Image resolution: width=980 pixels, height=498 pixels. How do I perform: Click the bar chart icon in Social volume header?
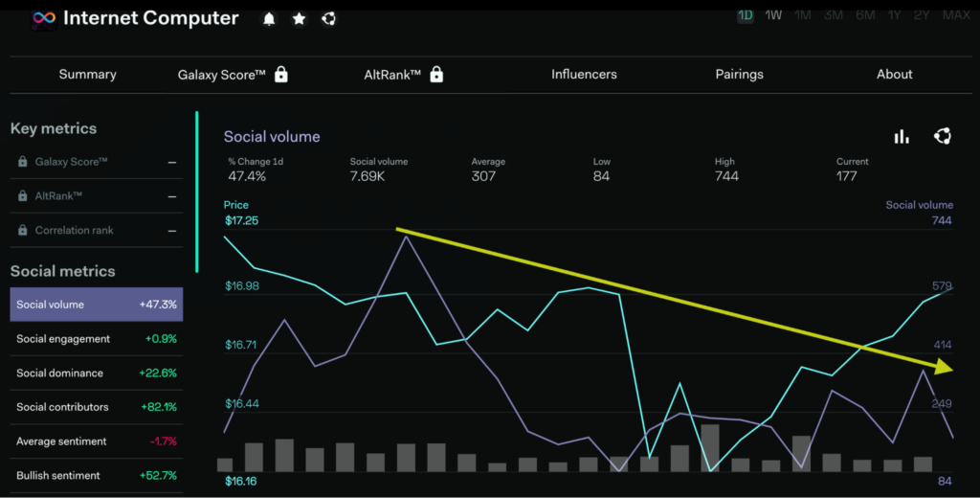click(x=902, y=136)
